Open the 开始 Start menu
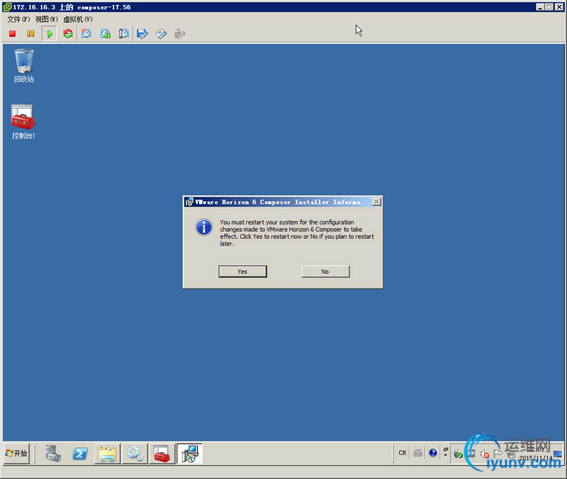 click(x=17, y=453)
